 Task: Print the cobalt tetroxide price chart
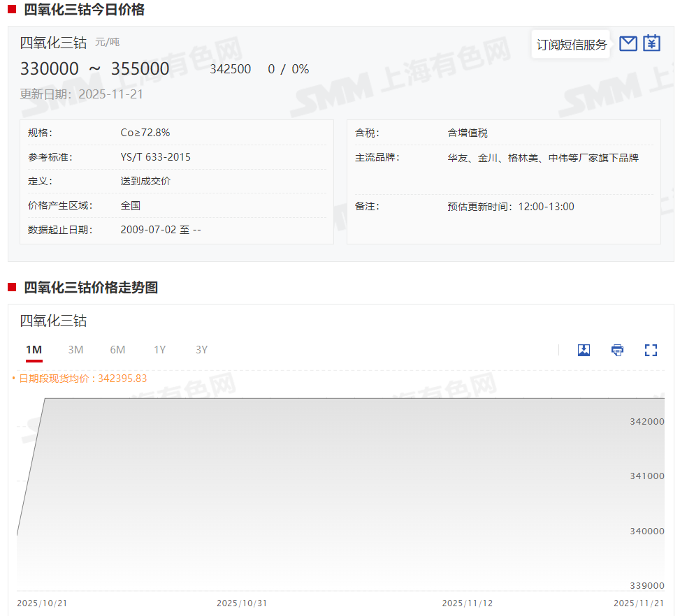617,350
